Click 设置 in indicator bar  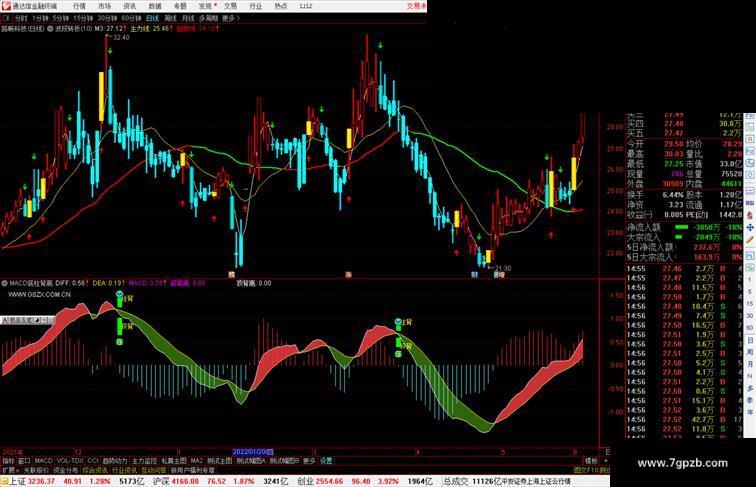pyautogui.click(x=326, y=461)
